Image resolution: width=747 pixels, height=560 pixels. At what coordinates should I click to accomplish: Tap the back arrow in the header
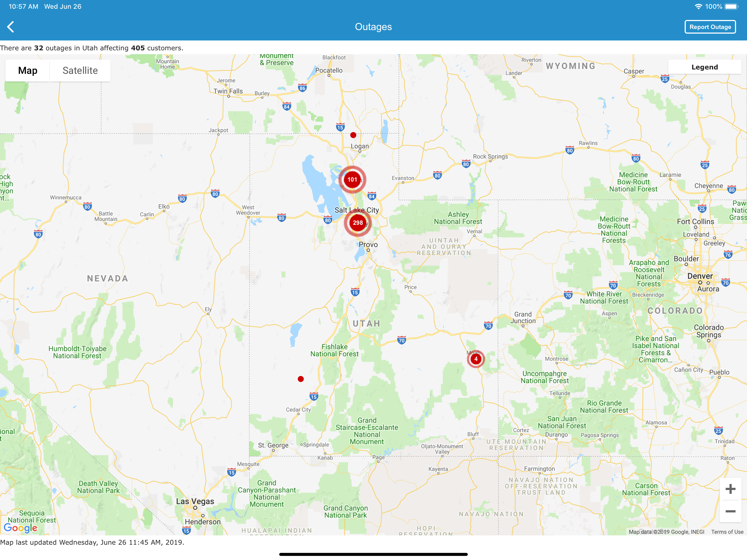coord(11,27)
